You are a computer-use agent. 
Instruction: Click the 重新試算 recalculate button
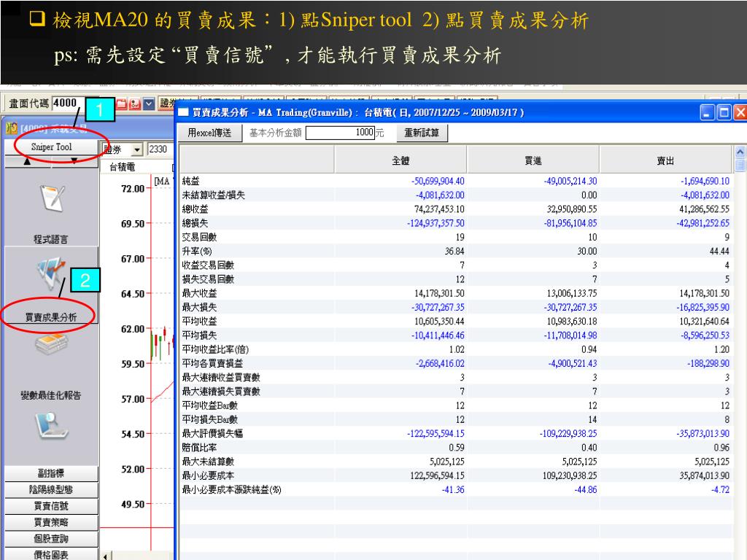pyautogui.click(x=422, y=133)
